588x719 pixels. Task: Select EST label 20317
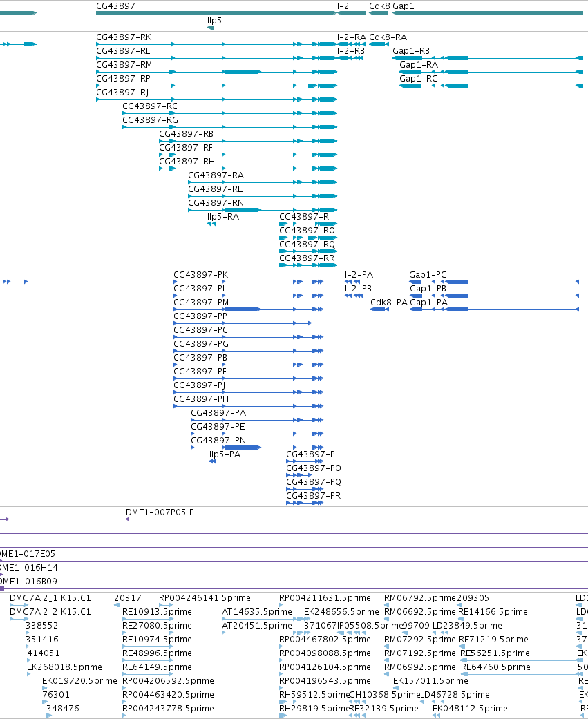click(128, 598)
